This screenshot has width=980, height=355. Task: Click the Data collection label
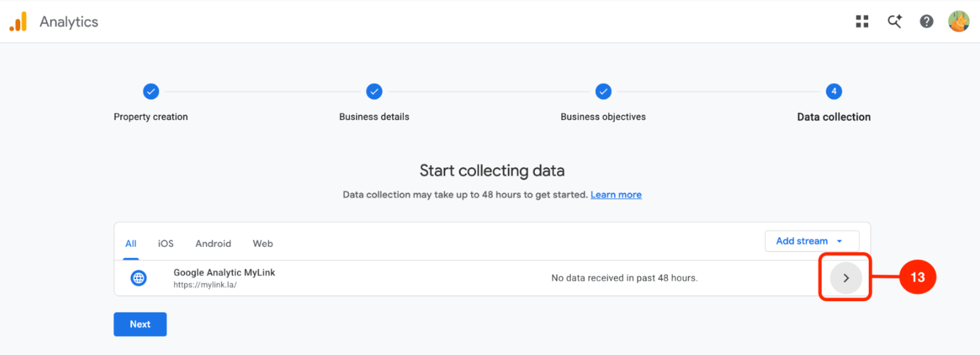(x=834, y=117)
